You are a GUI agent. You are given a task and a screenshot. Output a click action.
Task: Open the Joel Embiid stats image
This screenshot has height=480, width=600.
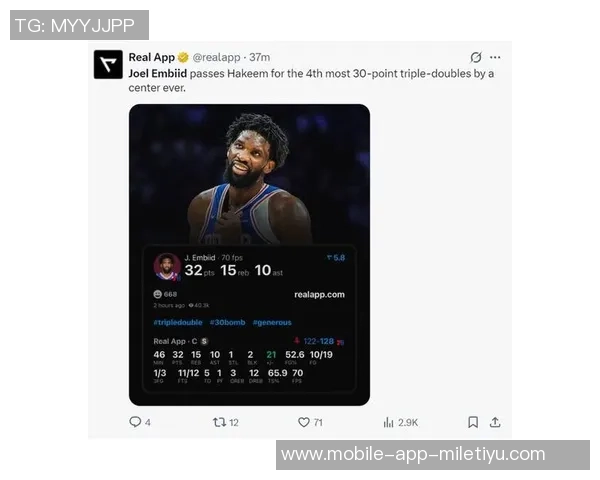click(249, 255)
